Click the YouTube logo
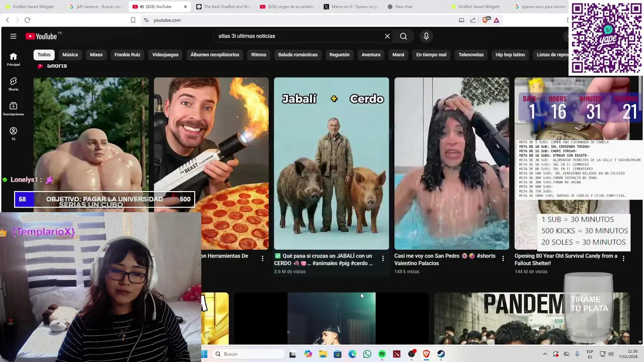Screen dimensions: 644x362 click(41, 36)
